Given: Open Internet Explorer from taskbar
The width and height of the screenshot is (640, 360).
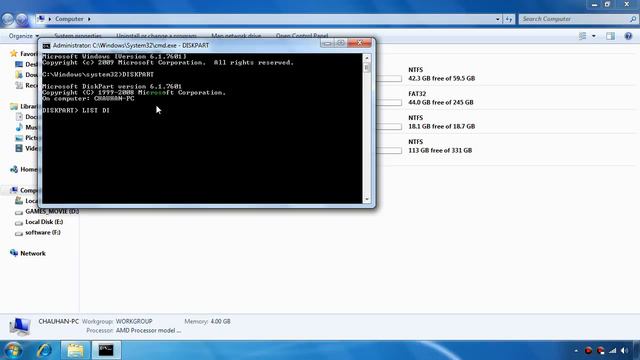Looking at the screenshot, I should pos(44,350).
